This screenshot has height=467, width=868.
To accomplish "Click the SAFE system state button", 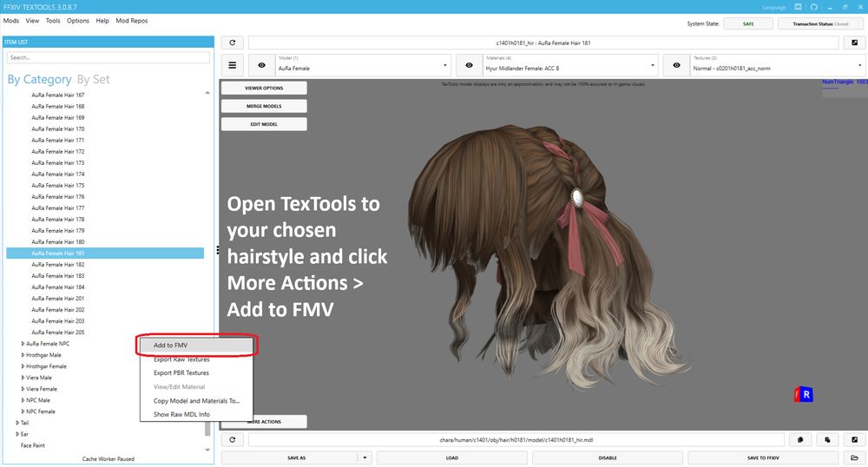I will coord(748,23).
